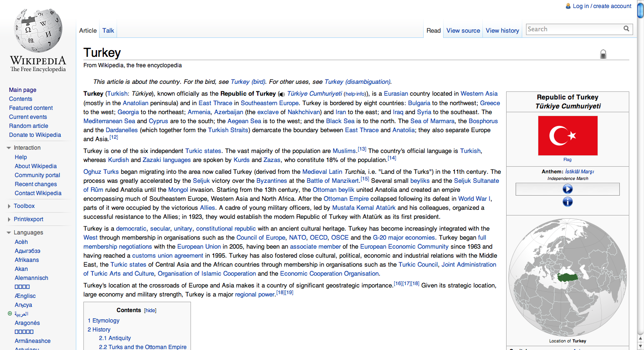This screenshot has width=644, height=350.
Task: Go to Main page in sidebar
Action: [23, 90]
